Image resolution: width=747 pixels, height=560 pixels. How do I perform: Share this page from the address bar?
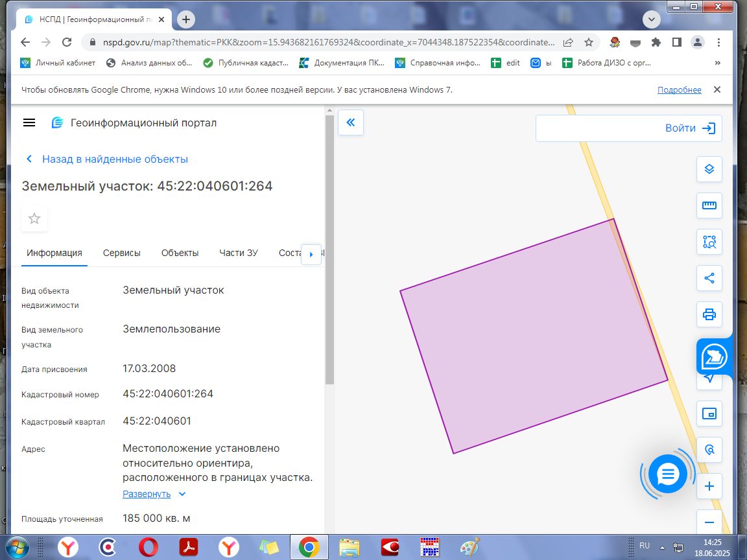(568, 42)
